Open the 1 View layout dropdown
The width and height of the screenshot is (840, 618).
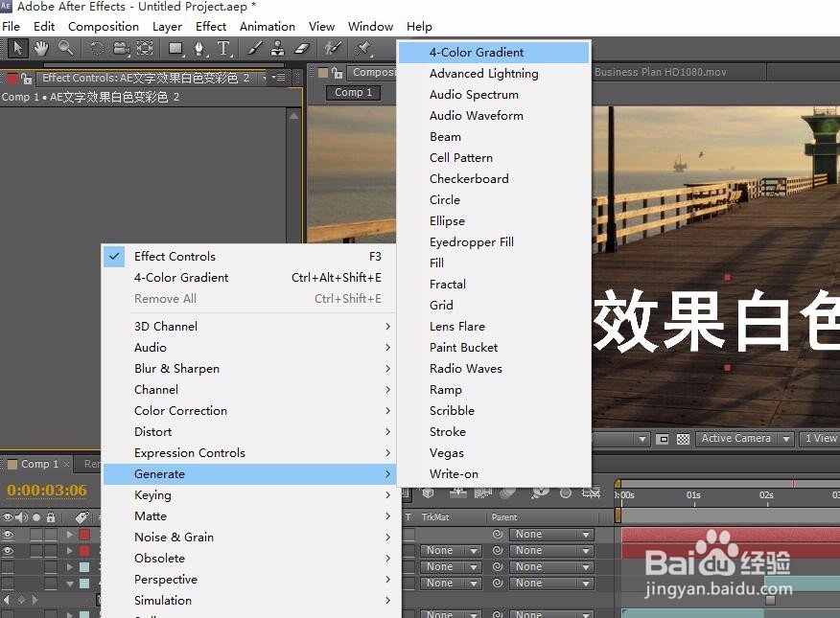pyautogui.click(x=820, y=439)
